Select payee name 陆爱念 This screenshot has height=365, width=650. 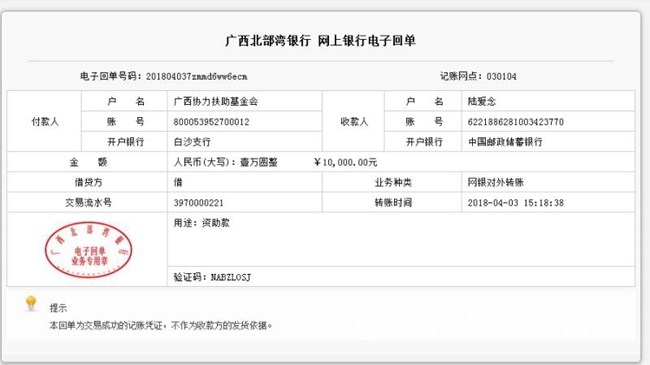482,102
